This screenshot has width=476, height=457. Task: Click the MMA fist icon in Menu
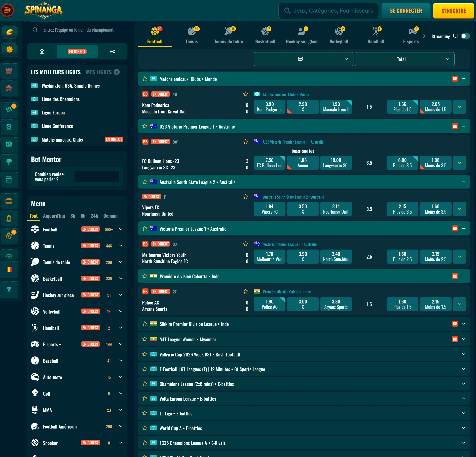coord(35,410)
